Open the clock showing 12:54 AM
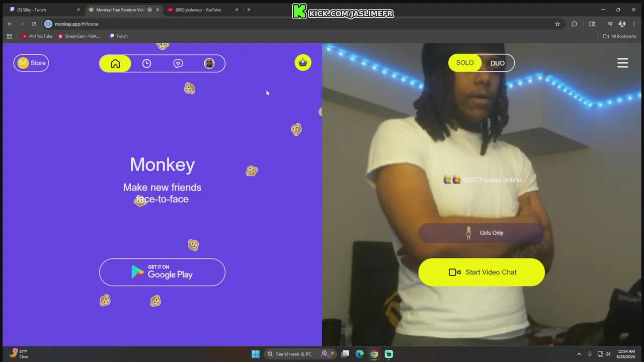Image resolution: width=644 pixels, height=362 pixels. pyautogui.click(x=625, y=354)
